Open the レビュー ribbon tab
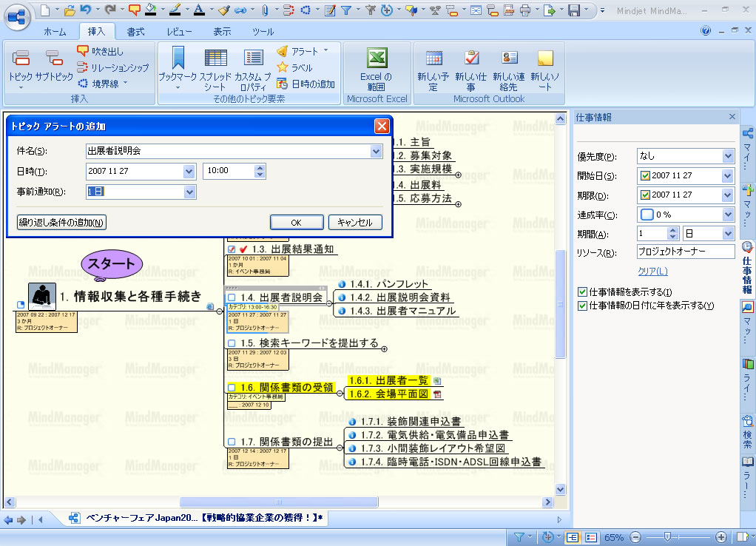 179,32
